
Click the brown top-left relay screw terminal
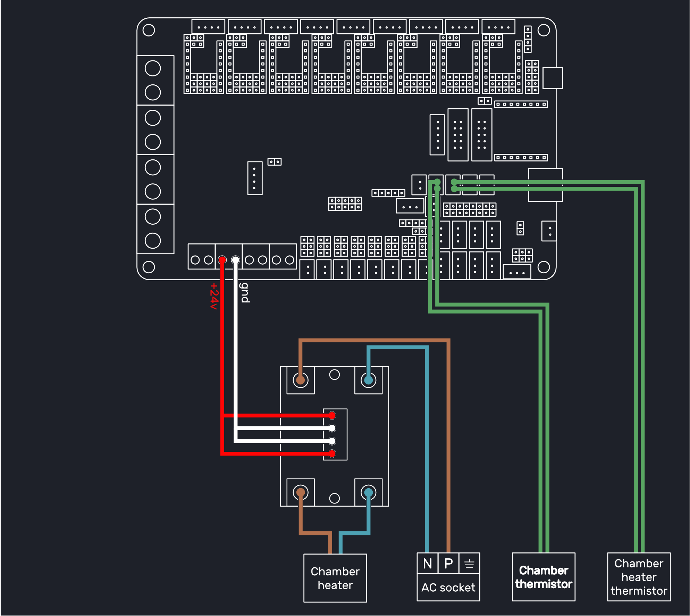click(301, 380)
